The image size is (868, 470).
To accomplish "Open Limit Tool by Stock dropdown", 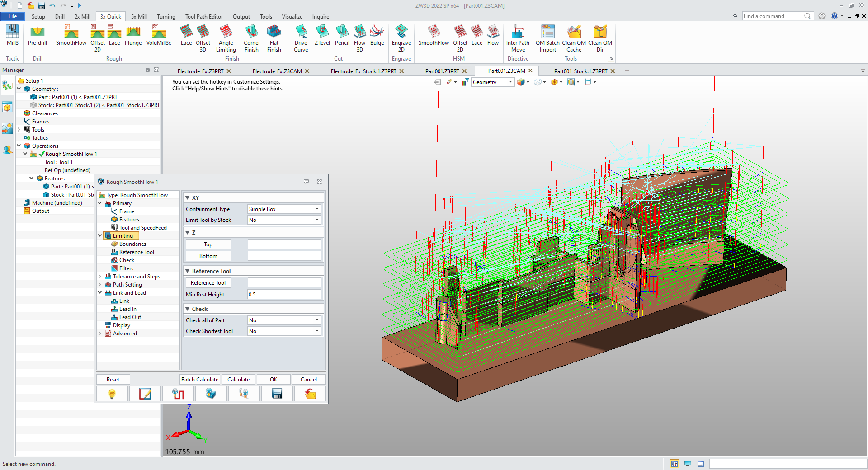I will click(x=284, y=220).
